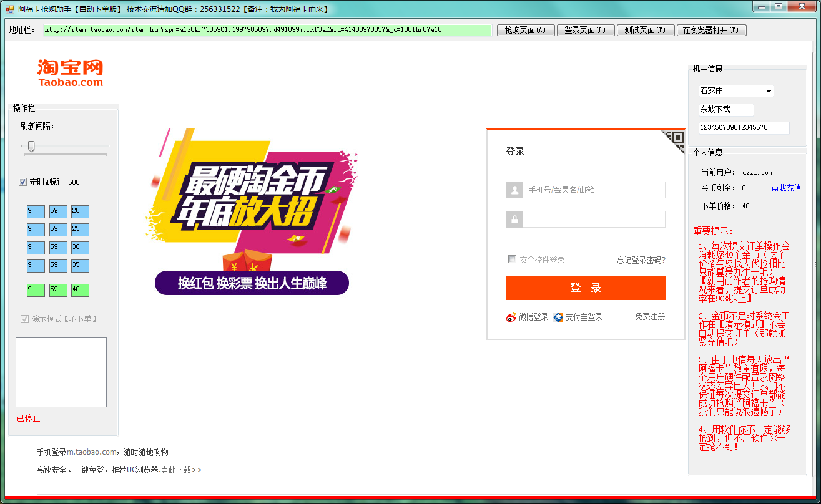Open the 抢购页面(A) page
The width and height of the screenshot is (821, 504).
coord(526,30)
